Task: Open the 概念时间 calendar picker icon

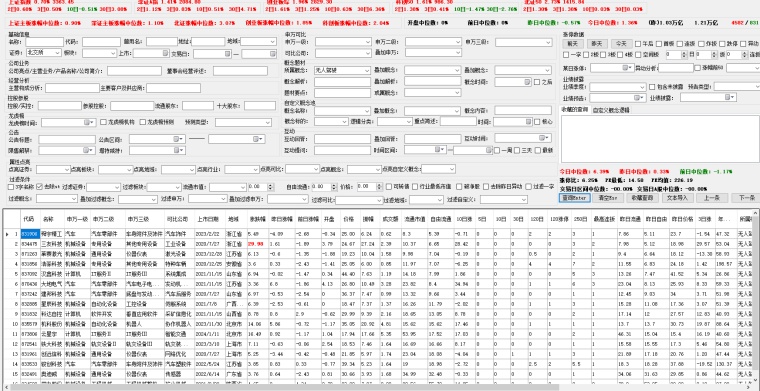Action: click(527, 82)
